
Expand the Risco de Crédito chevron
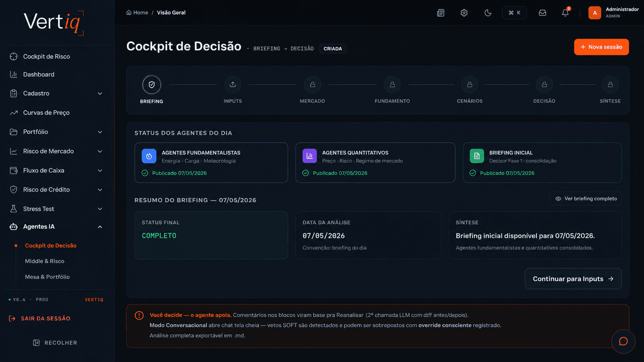coord(100,190)
